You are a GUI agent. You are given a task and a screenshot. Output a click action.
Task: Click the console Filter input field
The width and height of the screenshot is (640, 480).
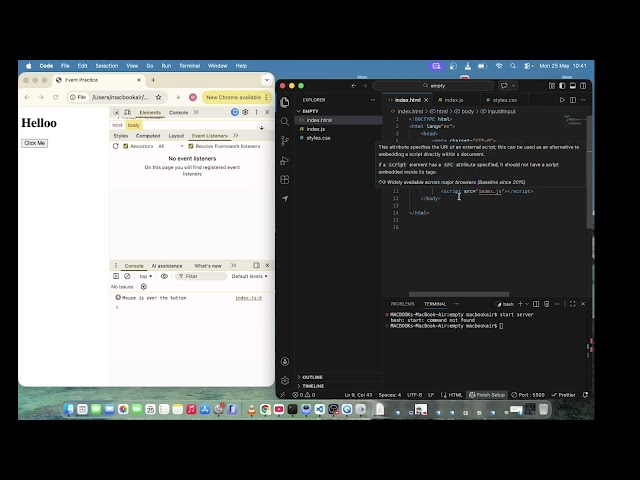click(x=200, y=276)
